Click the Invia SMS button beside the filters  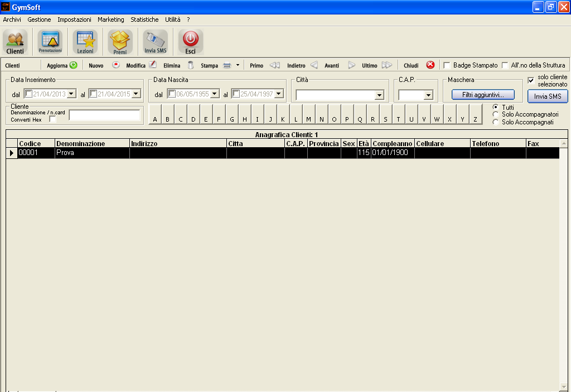pos(548,96)
